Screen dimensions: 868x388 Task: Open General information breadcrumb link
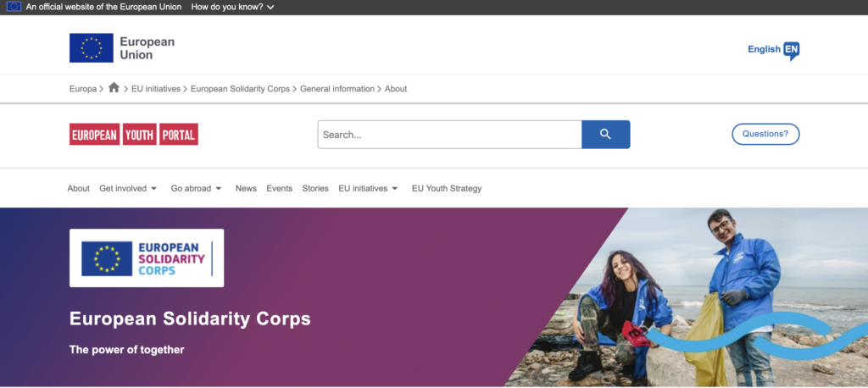(337, 89)
